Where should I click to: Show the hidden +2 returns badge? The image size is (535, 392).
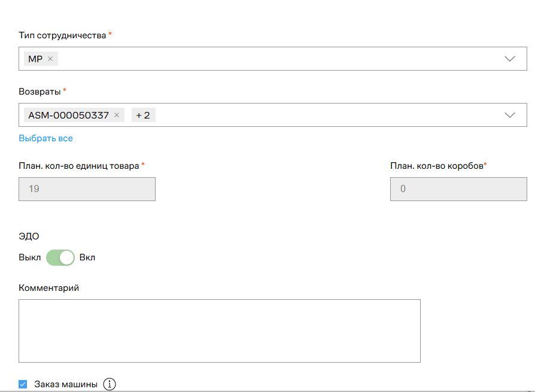(143, 115)
